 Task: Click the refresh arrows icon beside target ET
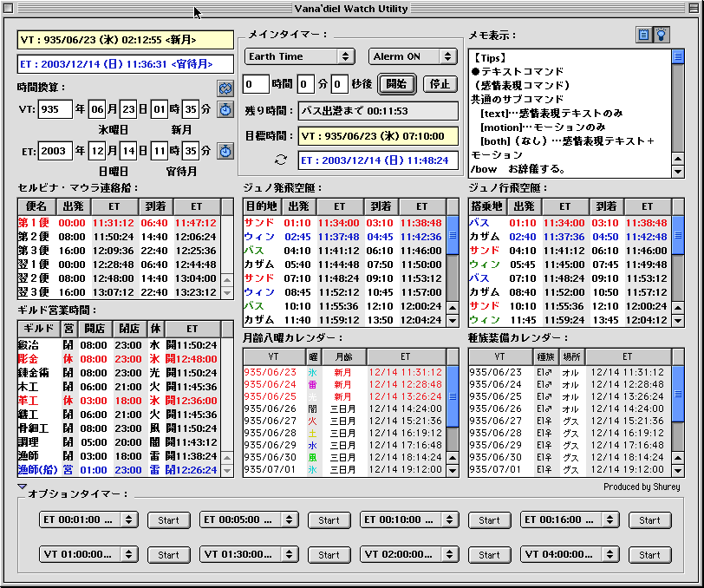(x=281, y=160)
